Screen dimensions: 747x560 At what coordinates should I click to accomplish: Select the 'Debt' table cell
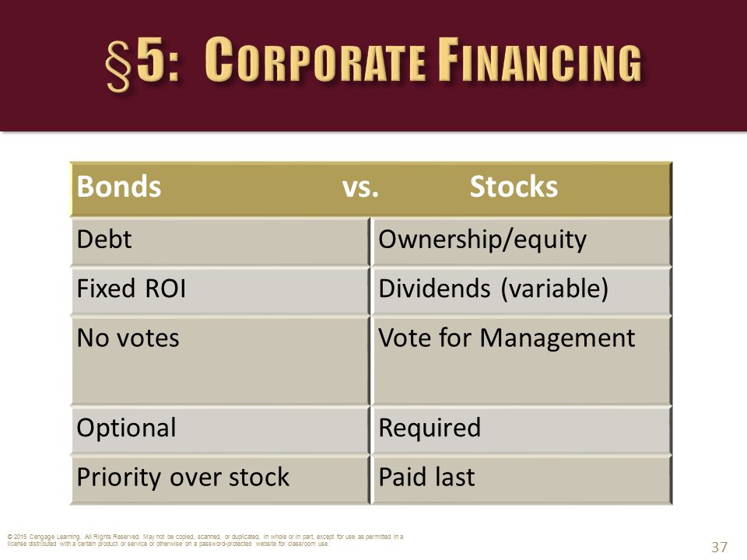click(x=220, y=241)
